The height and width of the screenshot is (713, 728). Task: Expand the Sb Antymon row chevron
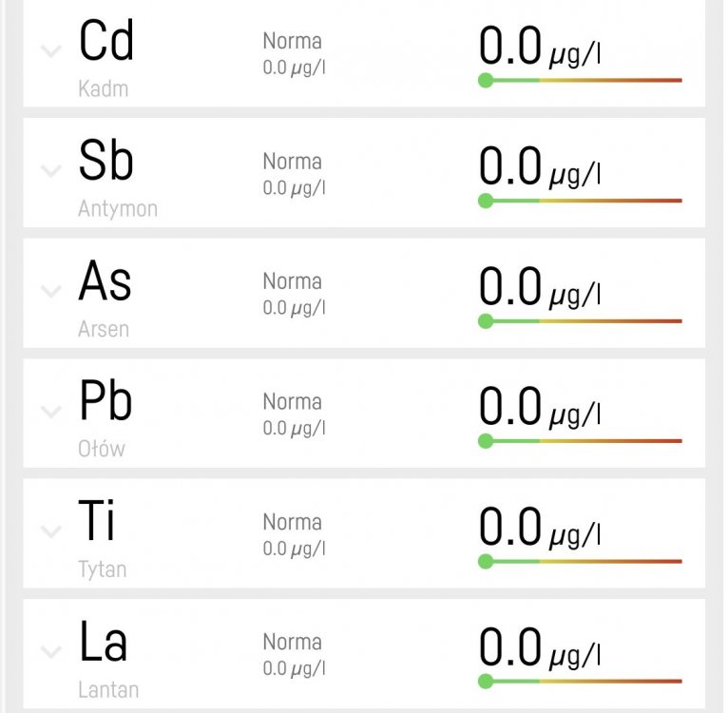point(50,171)
